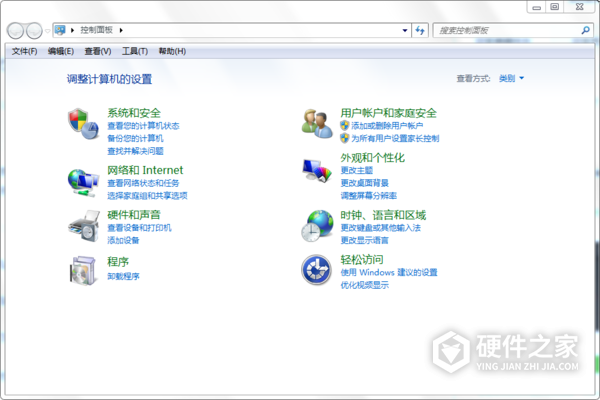
Task: Maximize the control panel window
Action: click(554, 7)
